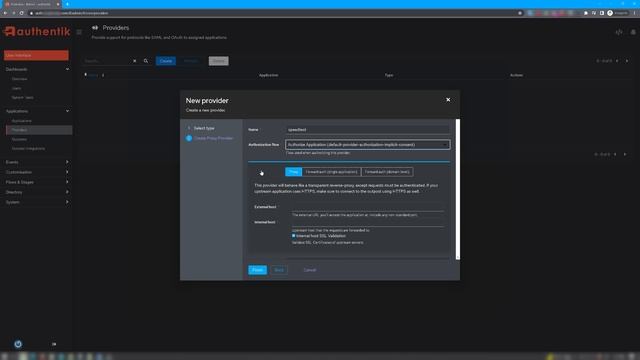Close the New provider dialog

tap(448, 100)
